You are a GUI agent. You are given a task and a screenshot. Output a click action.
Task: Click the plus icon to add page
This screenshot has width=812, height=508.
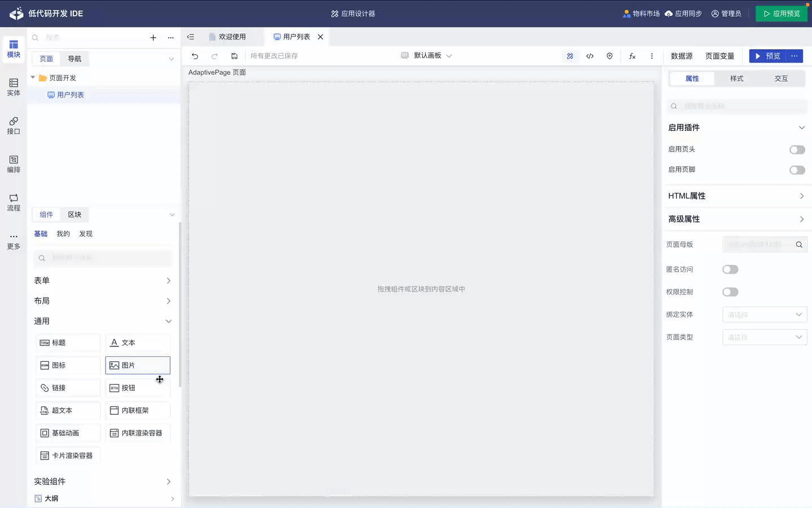pos(153,37)
